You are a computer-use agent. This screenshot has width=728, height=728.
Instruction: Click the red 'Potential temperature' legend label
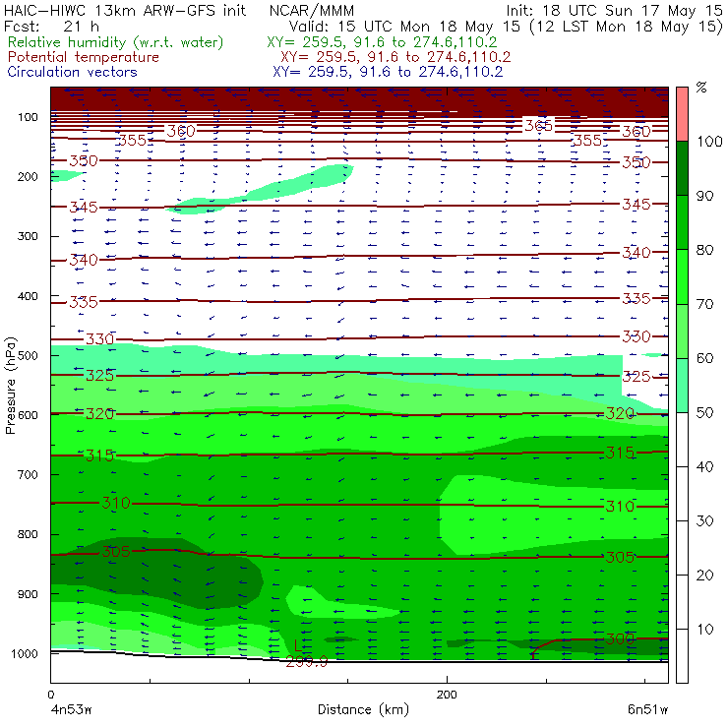(84, 57)
